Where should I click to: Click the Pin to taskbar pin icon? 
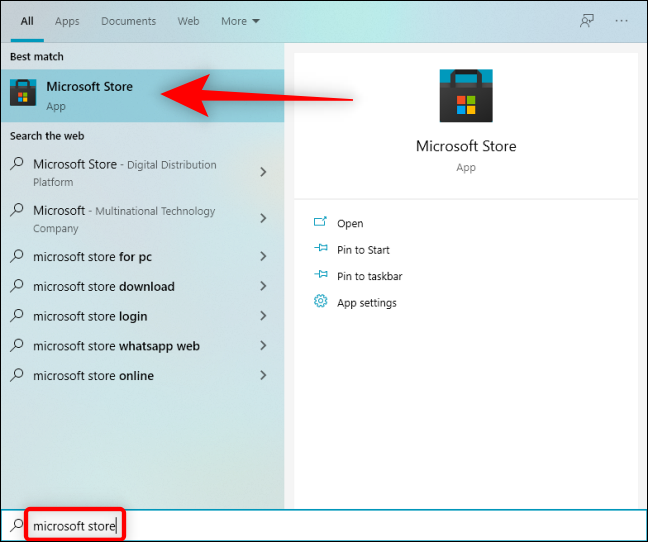[321, 275]
